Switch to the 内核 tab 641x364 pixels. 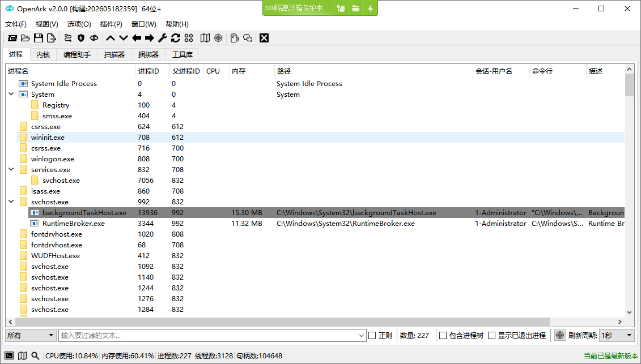pyautogui.click(x=43, y=55)
